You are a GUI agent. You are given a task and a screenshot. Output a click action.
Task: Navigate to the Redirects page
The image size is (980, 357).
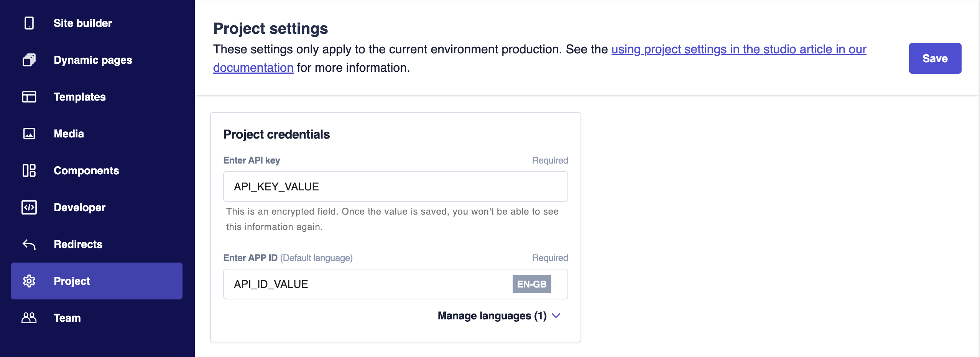coord(78,244)
